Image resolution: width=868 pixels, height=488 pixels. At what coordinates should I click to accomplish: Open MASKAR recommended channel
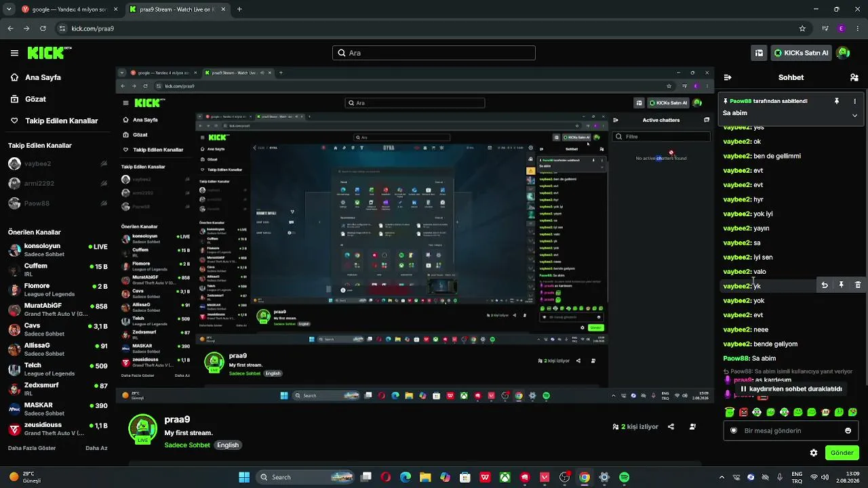(x=58, y=409)
